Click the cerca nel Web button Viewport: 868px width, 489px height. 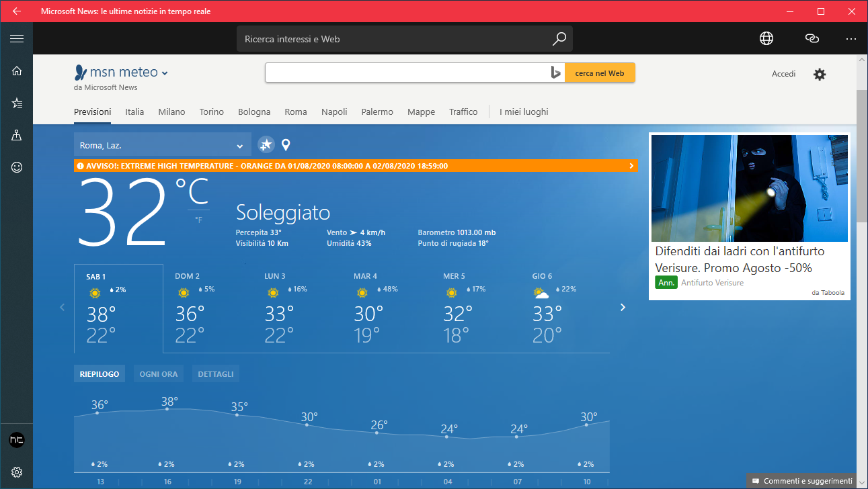point(599,72)
